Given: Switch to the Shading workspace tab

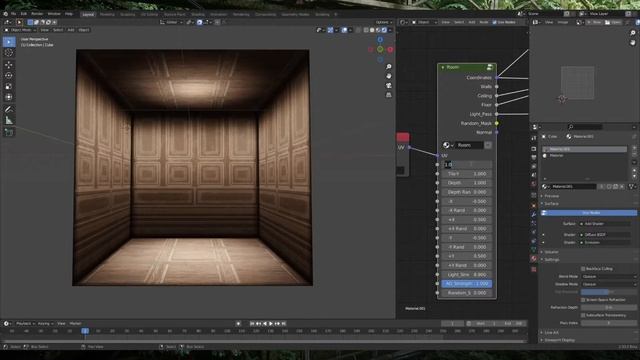Looking at the screenshot, I should (198, 14).
